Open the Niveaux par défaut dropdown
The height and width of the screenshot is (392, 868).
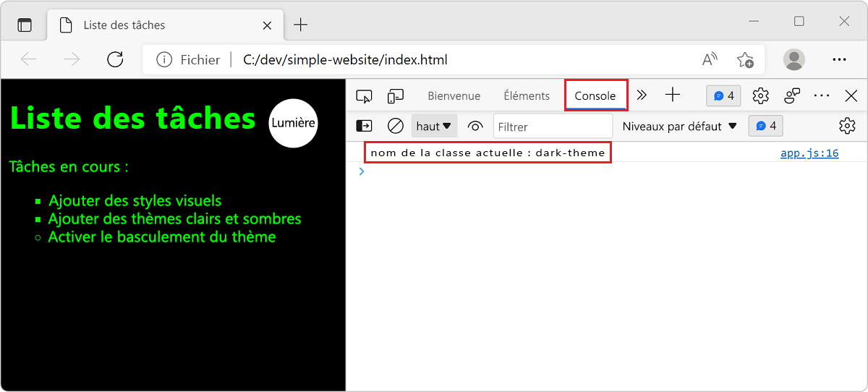pyautogui.click(x=679, y=126)
